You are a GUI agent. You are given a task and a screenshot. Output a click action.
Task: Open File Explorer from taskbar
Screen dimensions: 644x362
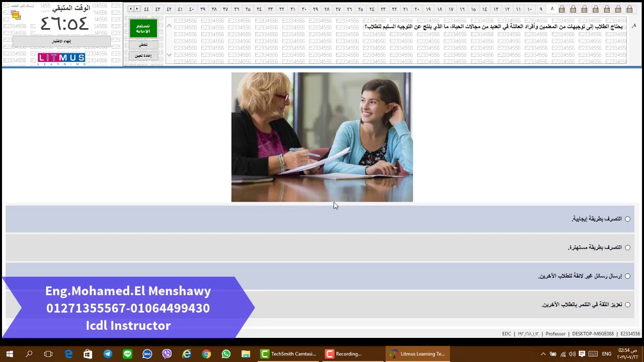click(x=246, y=354)
